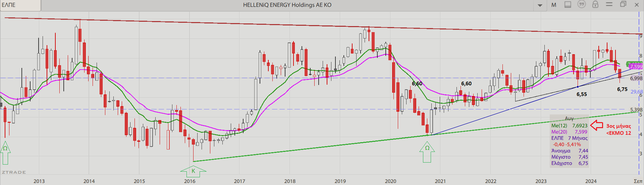Click the 5,398 price level label

click(636, 110)
